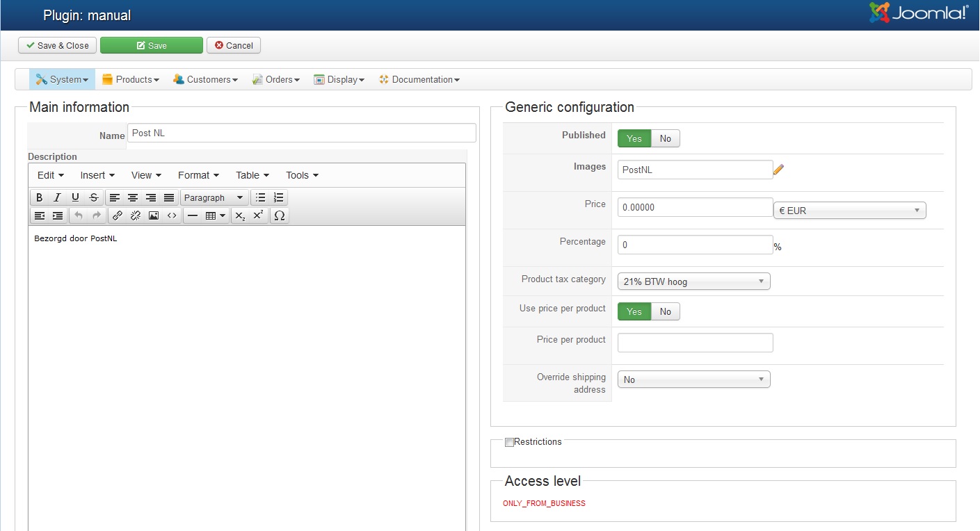Click the Save & Close button
This screenshot has width=980, height=531.
coord(58,46)
